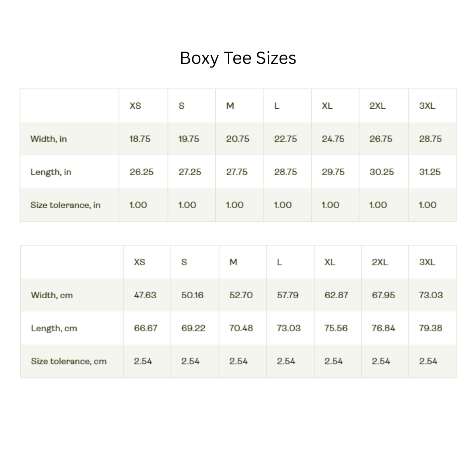
Task: Click the Boxy Tee Sizes title
Action: click(x=238, y=58)
